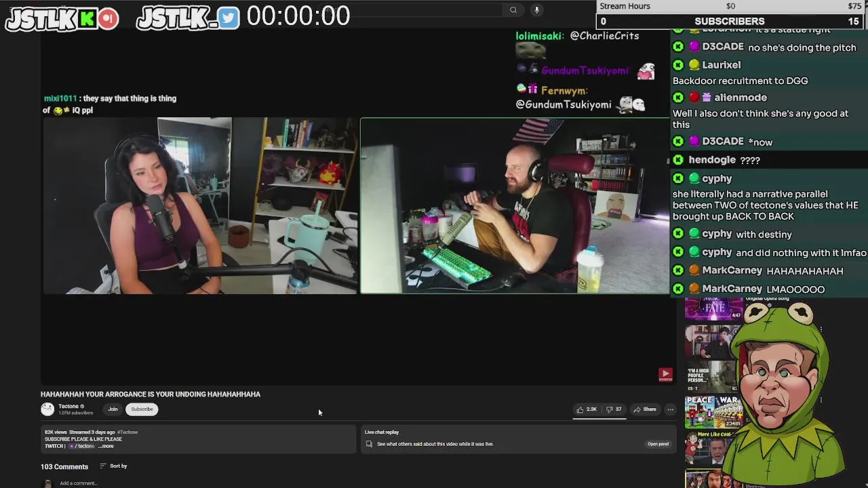
Task: Click the like thumbs-up icon
Action: [x=580, y=409]
